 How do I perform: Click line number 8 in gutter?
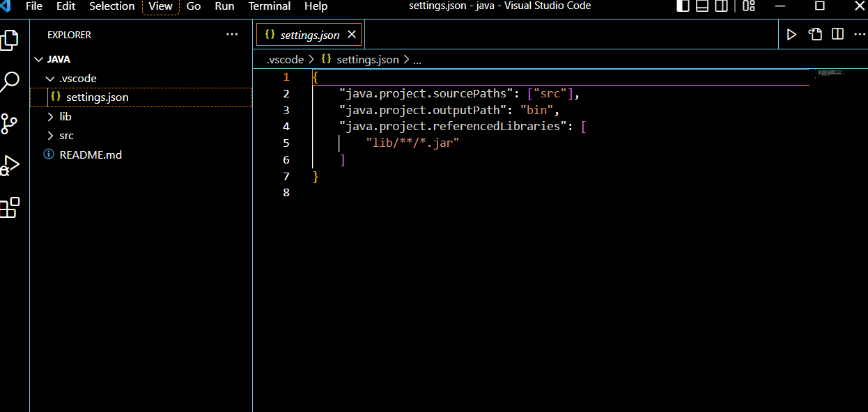click(286, 193)
